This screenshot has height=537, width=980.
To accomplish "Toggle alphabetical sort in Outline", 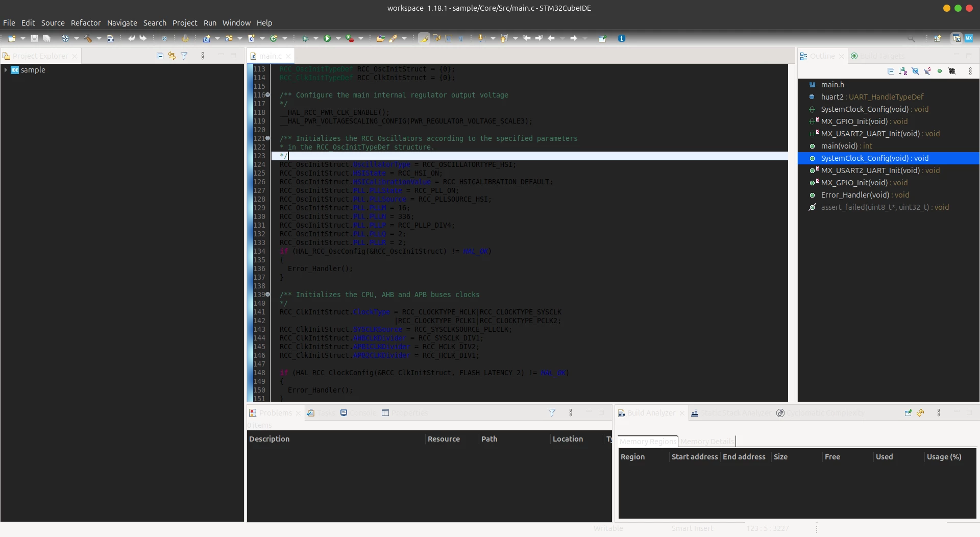I will click(x=903, y=71).
